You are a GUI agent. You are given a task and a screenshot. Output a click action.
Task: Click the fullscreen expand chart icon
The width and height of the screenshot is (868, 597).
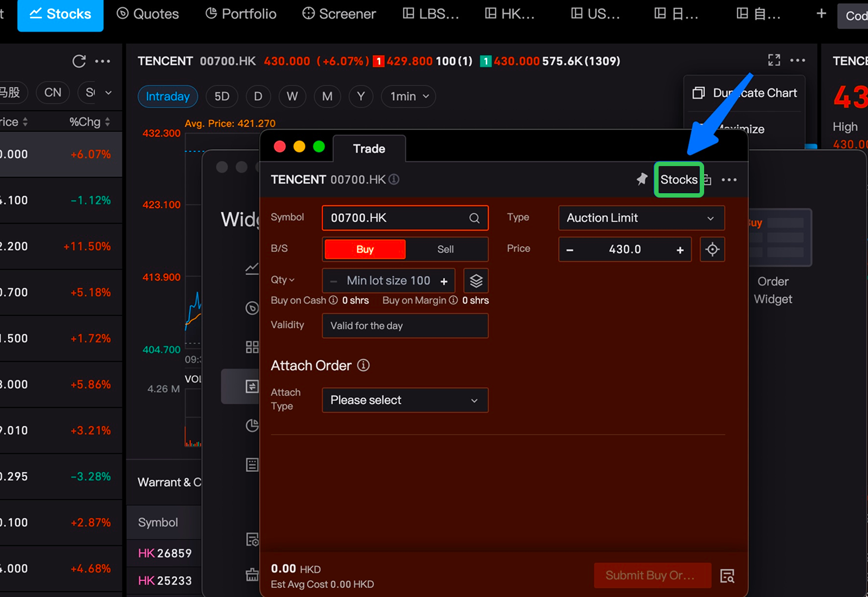pyautogui.click(x=774, y=60)
